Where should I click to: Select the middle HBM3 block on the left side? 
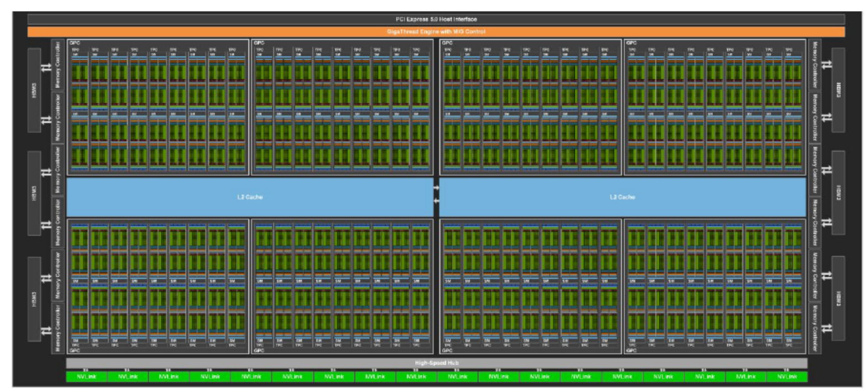(34, 193)
